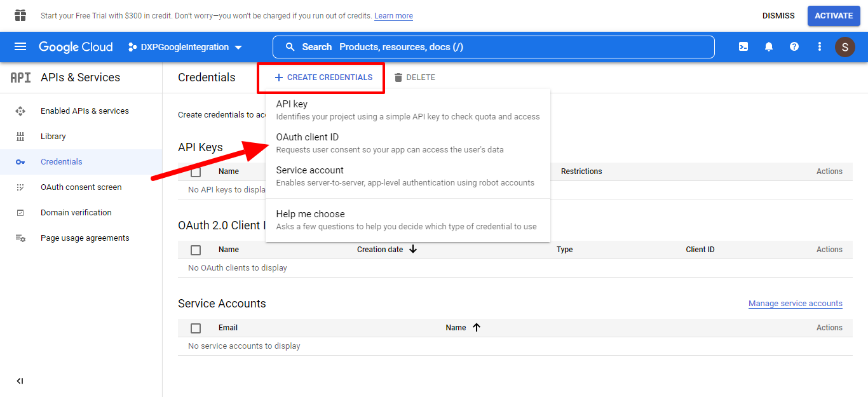Select all API keys checkbox
This screenshot has height=397, width=868.
(x=196, y=172)
